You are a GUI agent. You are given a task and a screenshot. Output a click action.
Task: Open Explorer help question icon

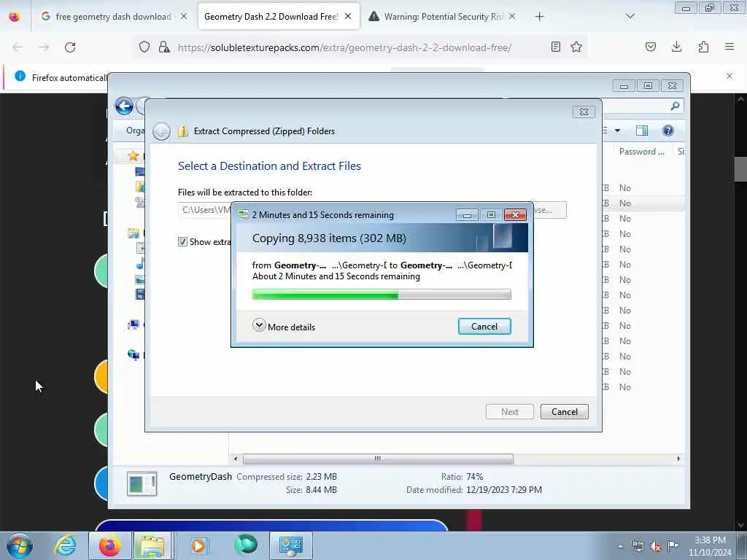(x=668, y=131)
